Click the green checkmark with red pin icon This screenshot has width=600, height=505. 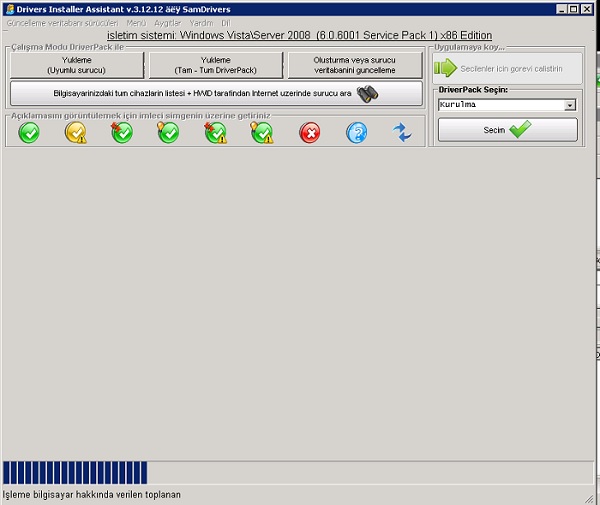pos(122,133)
